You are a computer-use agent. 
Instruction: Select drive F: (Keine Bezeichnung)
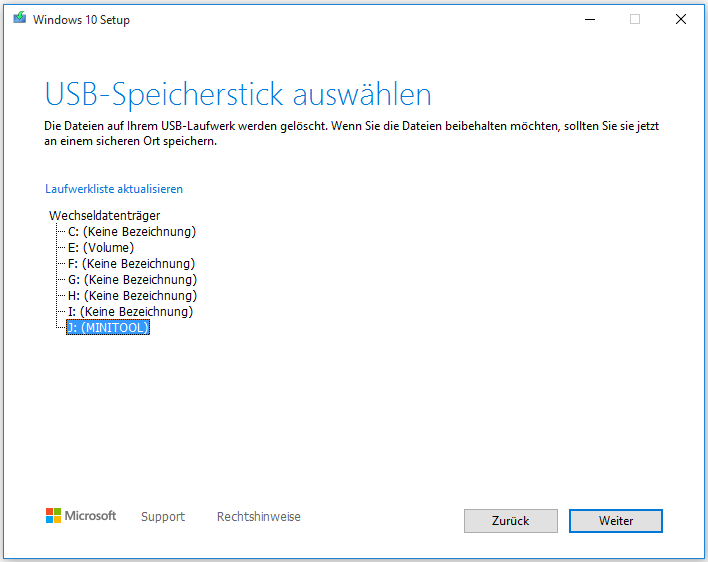(x=131, y=264)
